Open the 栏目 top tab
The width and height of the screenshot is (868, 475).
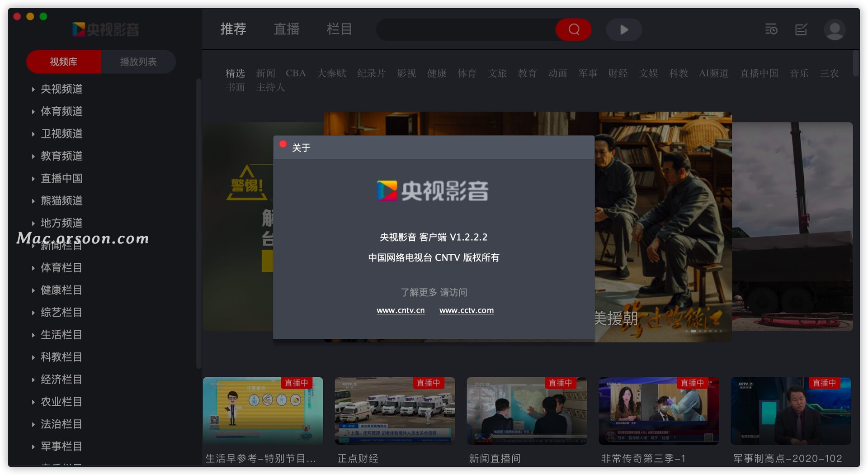point(340,29)
